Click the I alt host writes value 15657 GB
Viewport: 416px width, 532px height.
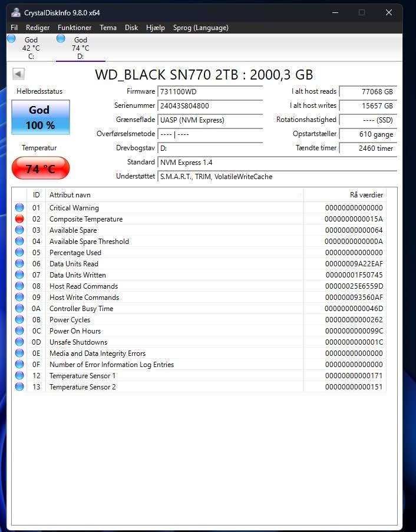pos(368,105)
